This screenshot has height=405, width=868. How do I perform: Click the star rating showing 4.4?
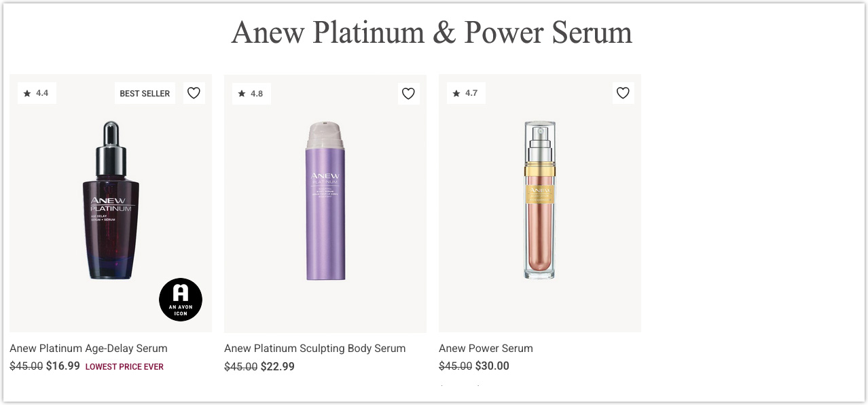(x=37, y=93)
